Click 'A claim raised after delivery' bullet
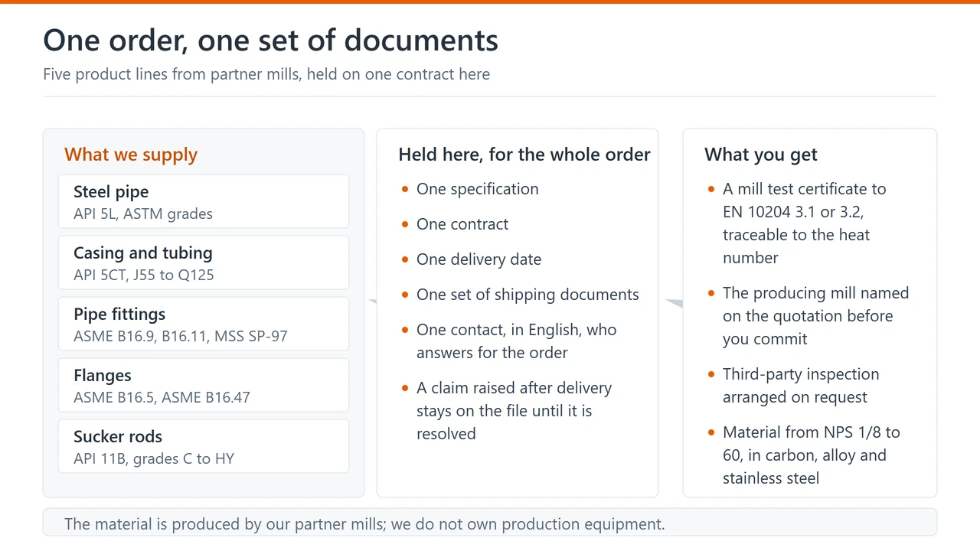Image resolution: width=980 pixels, height=551 pixels. tap(514, 411)
